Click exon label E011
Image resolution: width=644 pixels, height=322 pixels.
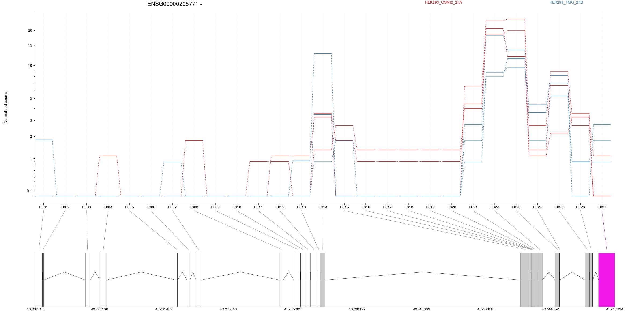point(258,207)
